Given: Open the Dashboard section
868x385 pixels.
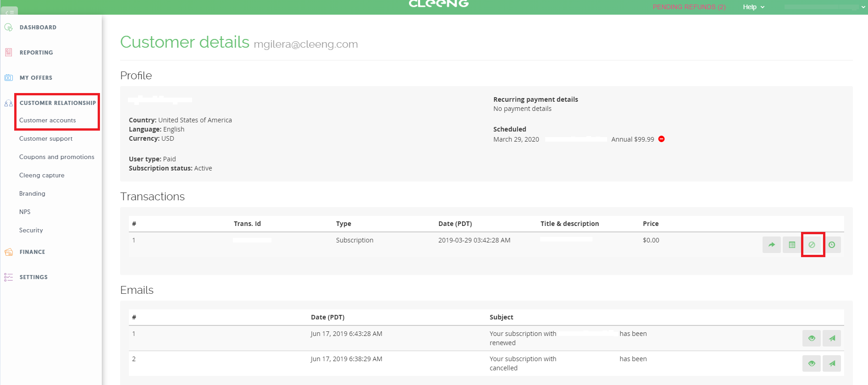Looking at the screenshot, I should pos(38,27).
